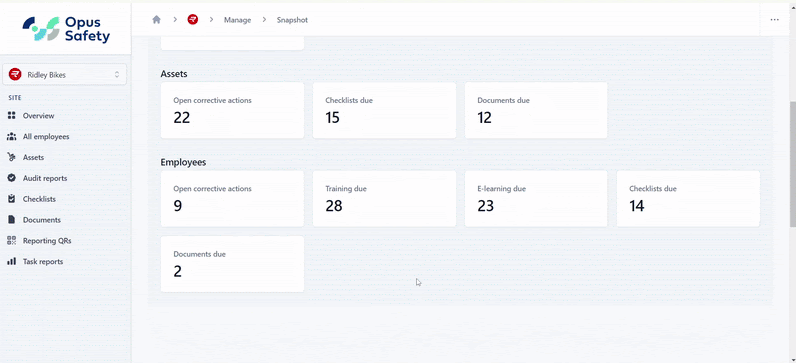Image resolution: width=796 pixels, height=363 pixels.
Task: Click the Documents file icon
Action: click(x=12, y=220)
